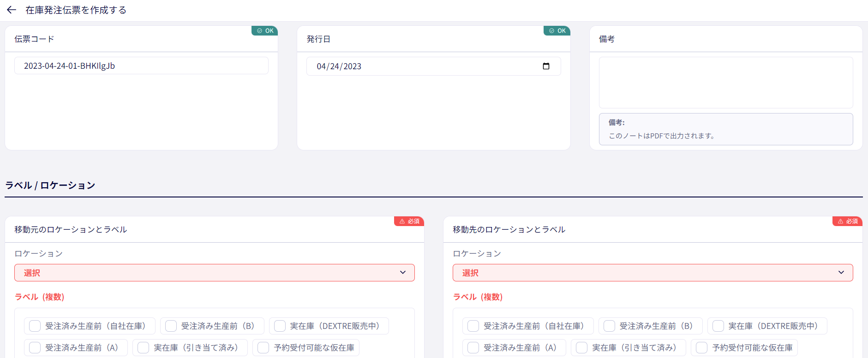Click the OK badge on 発行日 card
Screen dimensions: 868x358
point(557,30)
